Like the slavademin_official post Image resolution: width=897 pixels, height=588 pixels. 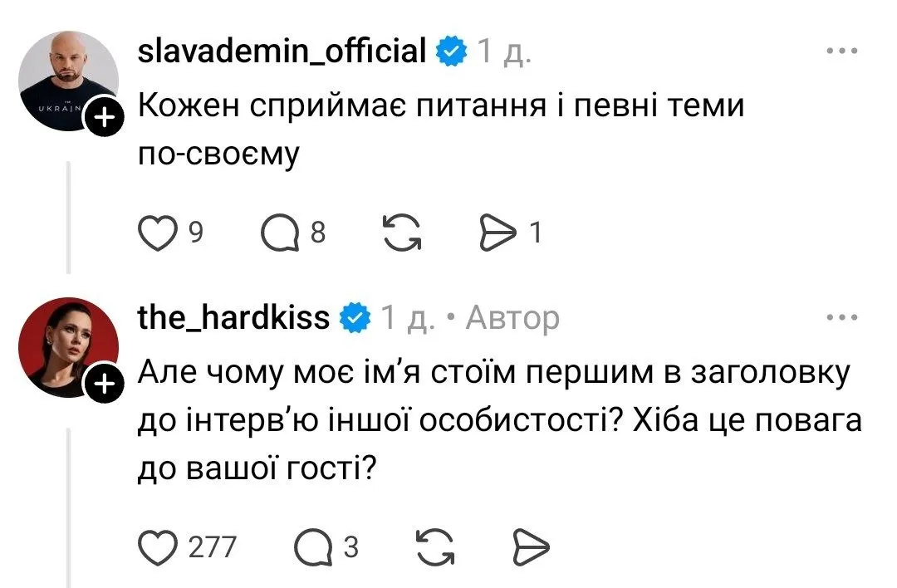(x=157, y=233)
